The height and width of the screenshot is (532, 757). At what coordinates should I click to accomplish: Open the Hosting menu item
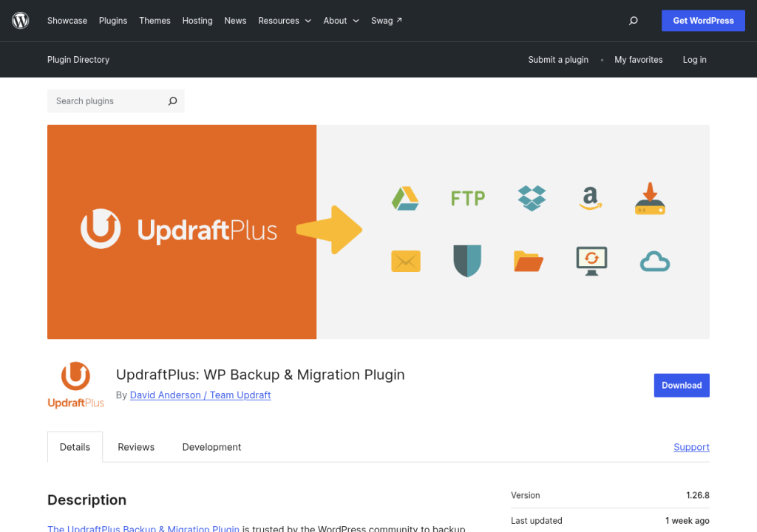point(197,21)
